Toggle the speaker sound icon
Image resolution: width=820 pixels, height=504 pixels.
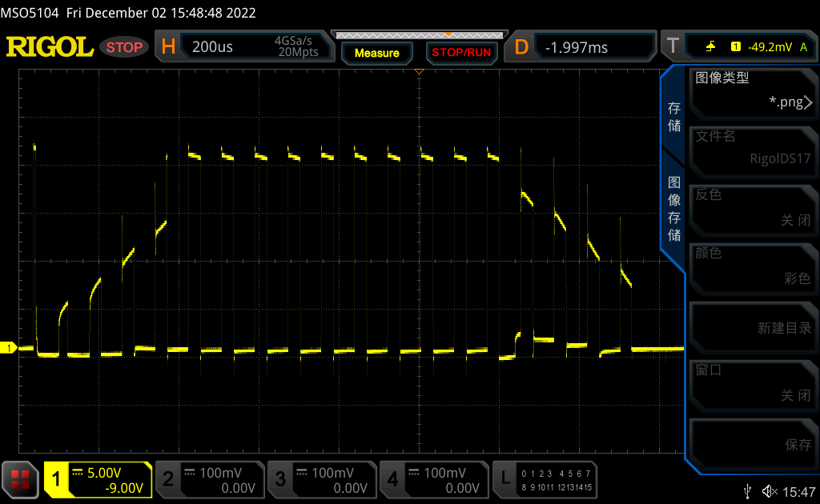[x=770, y=490]
